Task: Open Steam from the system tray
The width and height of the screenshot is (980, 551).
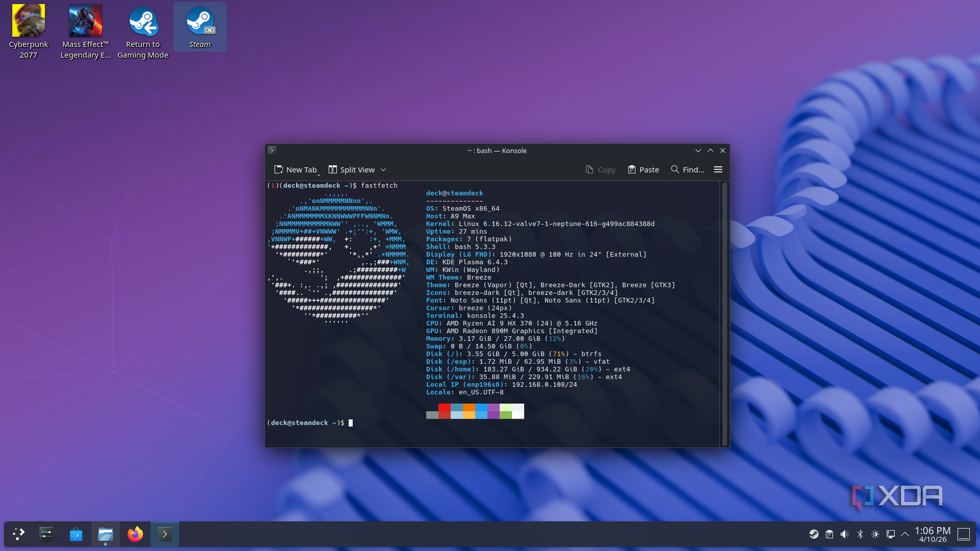Action: point(814,534)
